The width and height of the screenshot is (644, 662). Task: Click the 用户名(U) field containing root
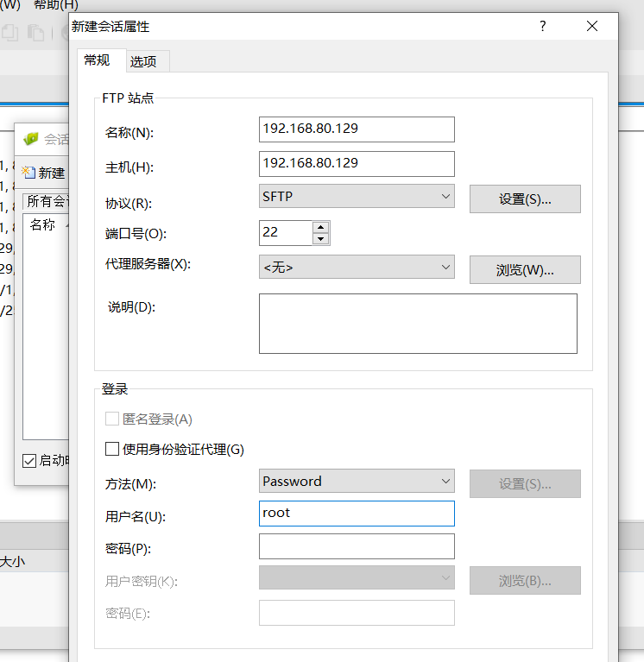click(357, 514)
